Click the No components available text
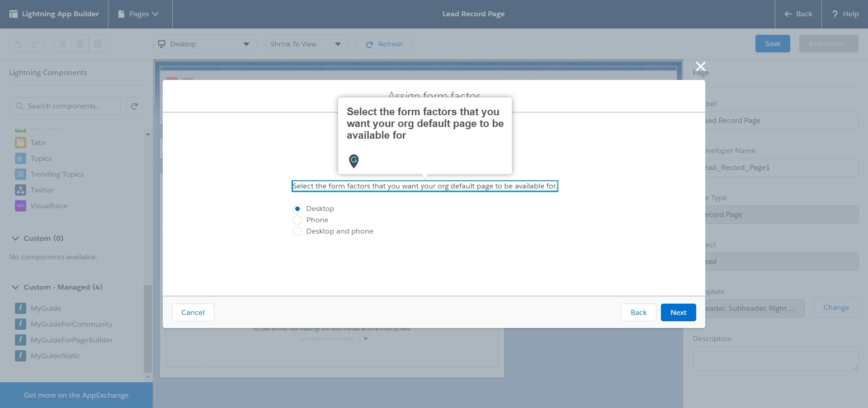 click(x=53, y=257)
